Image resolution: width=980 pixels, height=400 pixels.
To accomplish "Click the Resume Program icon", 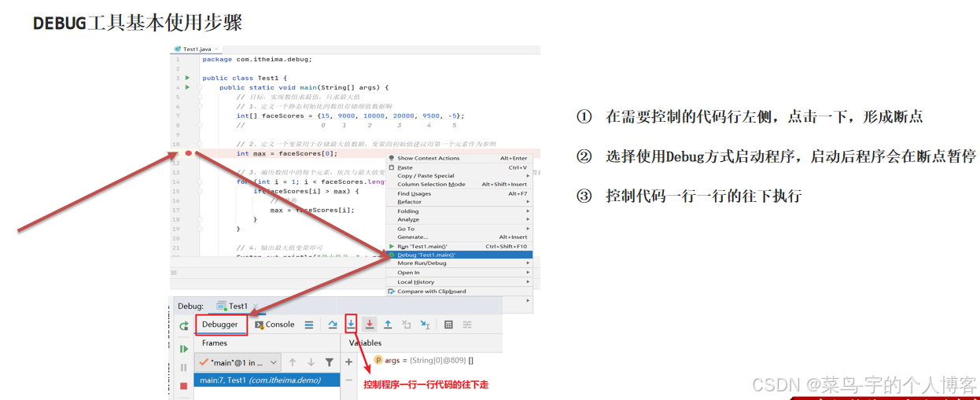I will [x=183, y=349].
